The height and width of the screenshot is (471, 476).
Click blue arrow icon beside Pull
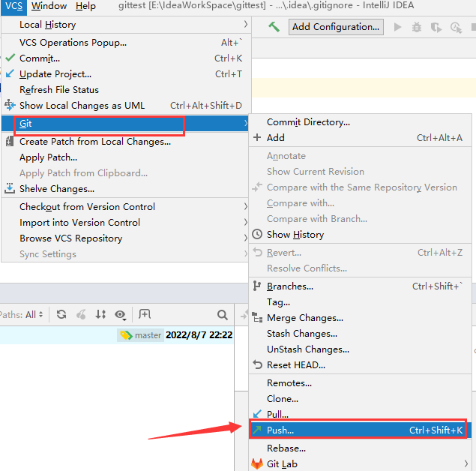(257, 414)
